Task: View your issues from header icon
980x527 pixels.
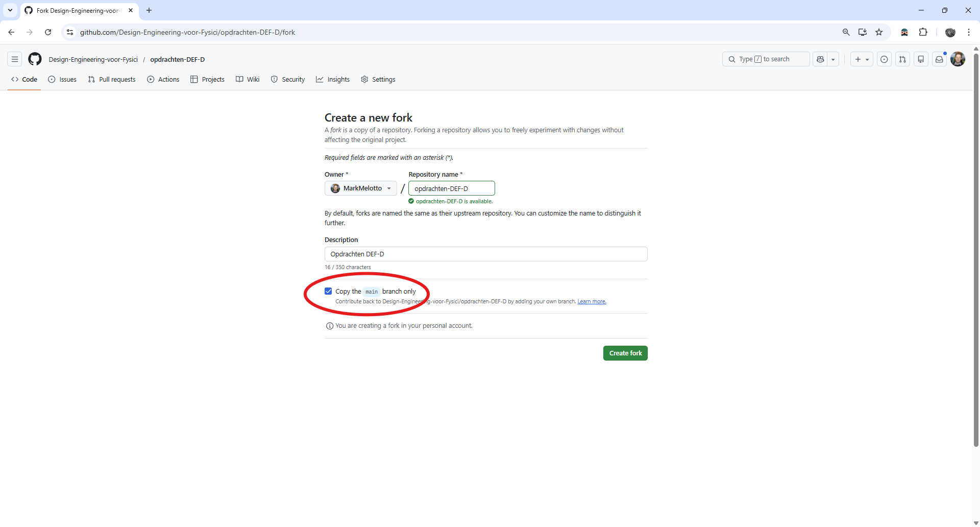Action: tap(884, 59)
